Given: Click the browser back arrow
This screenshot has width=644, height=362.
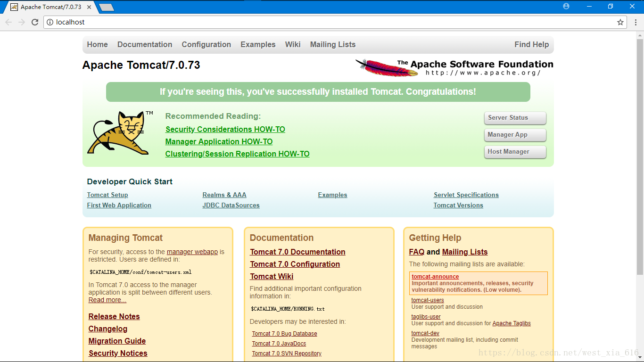Looking at the screenshot, I should [x=8, y=22].
